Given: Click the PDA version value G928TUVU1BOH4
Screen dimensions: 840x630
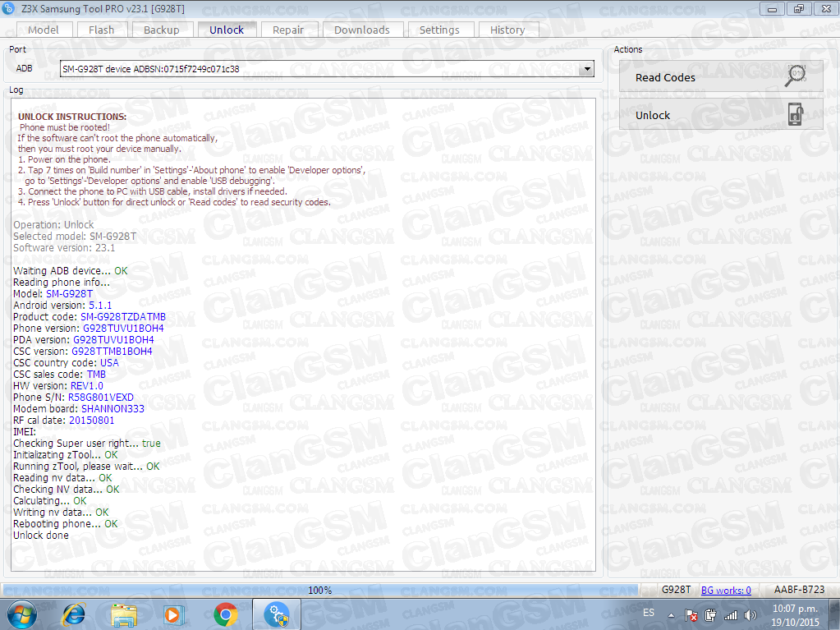Looking at the screenshot, I should tap(113, 340).
